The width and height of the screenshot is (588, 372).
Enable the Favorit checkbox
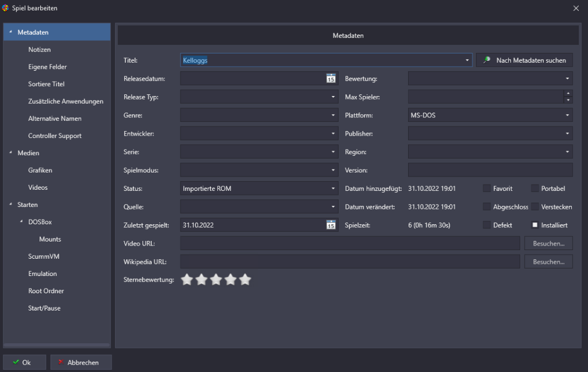point(487,189)
